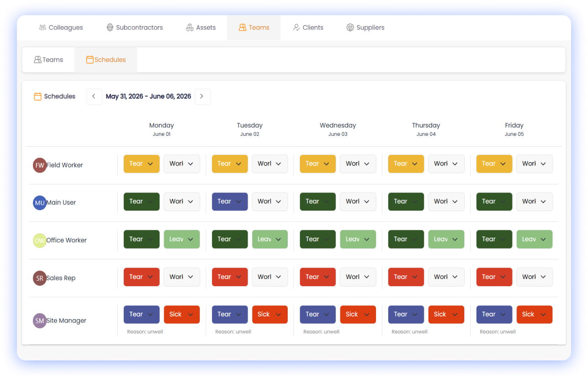The height and width of the screenshot is (379, 588).
Task: Click the Main User name
Action: 61,203
